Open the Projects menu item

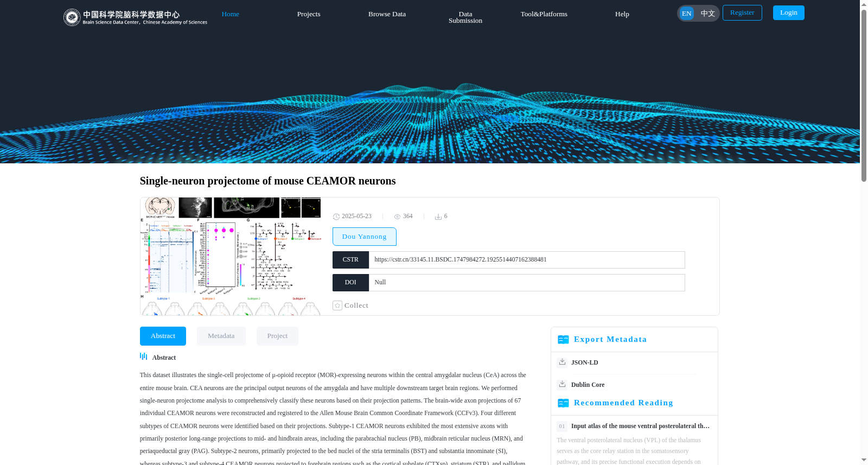pos(309,14)
